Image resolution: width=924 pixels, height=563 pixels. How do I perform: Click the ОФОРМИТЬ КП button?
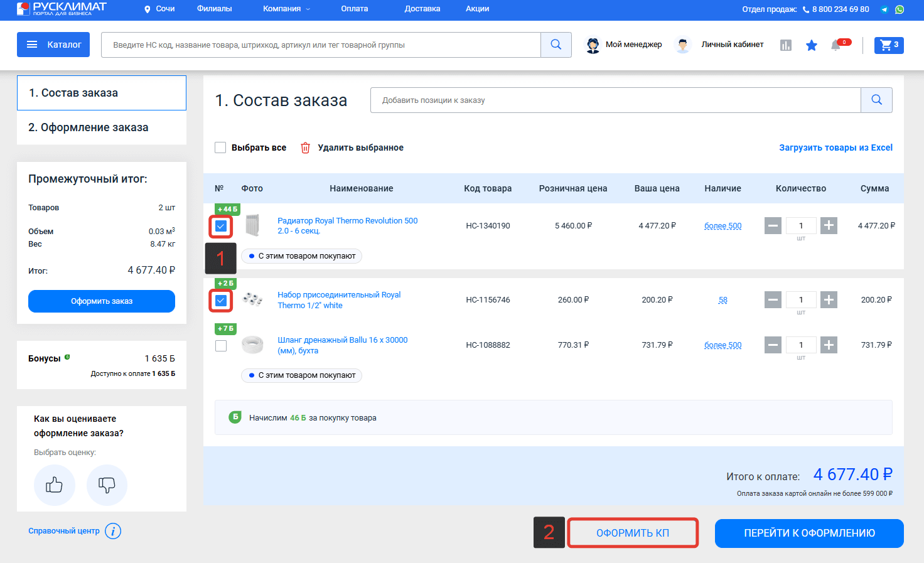click(633, 533)
